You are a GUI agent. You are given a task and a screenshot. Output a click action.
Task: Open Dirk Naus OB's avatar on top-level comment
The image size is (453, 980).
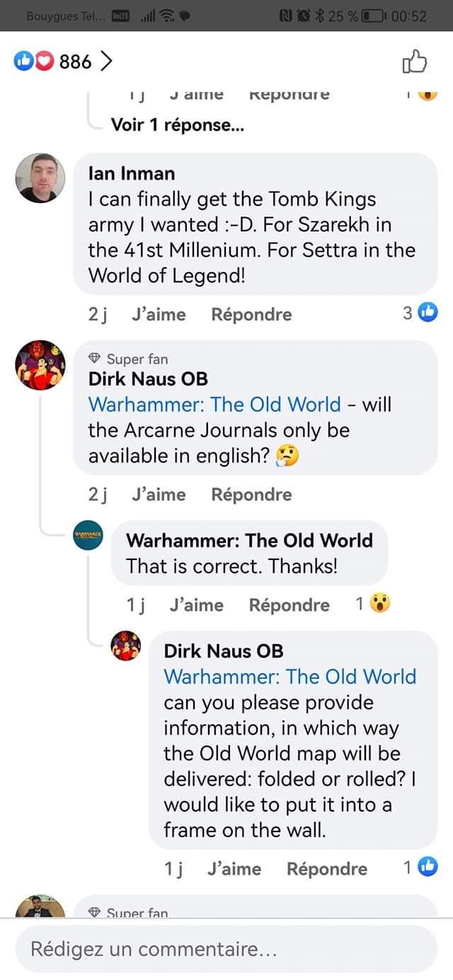point(40,365)
